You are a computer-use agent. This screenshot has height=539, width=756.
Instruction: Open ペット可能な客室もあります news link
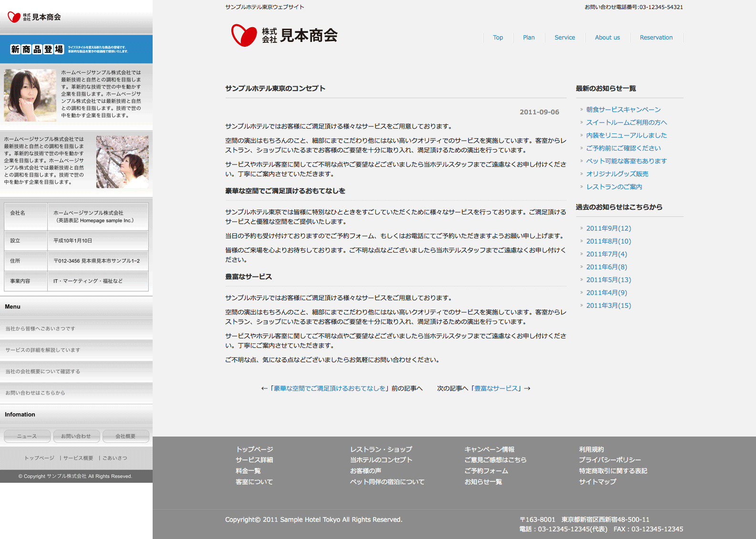pyautogui.click(x=626, y=161)
